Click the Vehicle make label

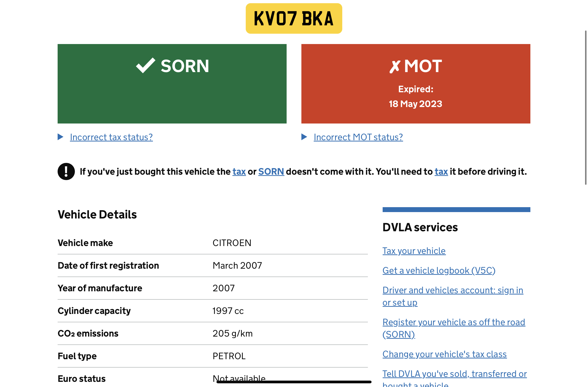pyautogui.click(x=85, y=243)
